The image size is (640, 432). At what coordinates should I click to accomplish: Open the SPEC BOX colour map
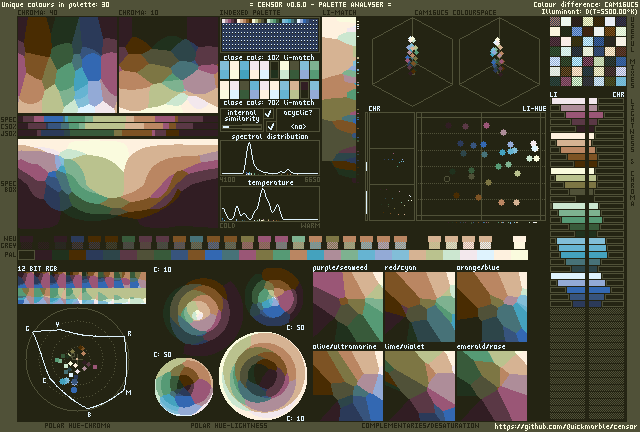118,184
